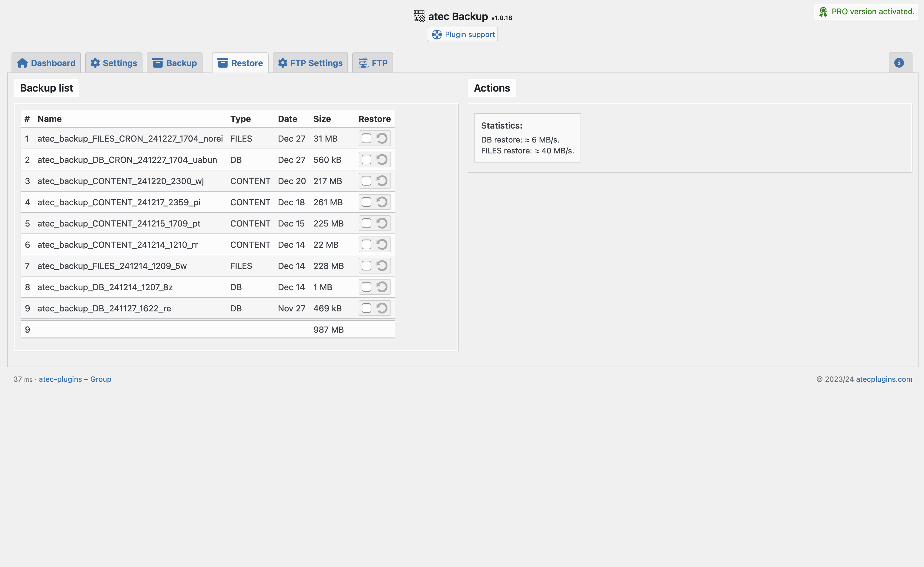924x567 pixels.
Task: Click the PRO version activated notice
Action: point(866,12)
